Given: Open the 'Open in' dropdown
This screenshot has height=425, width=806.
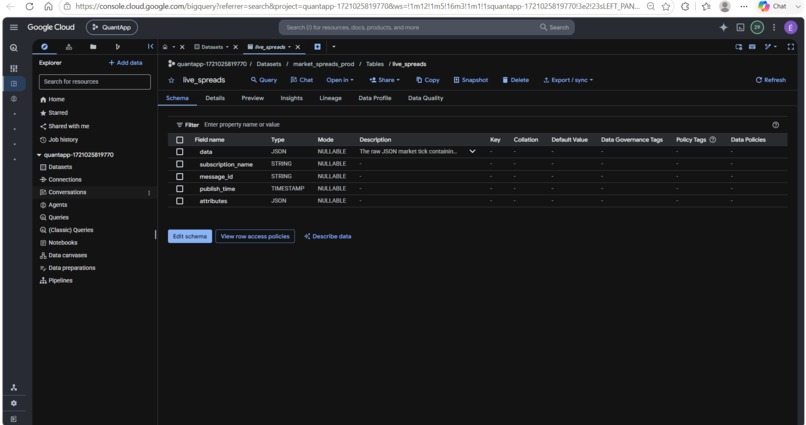Looking at the screenshot, I should (340, 80).
